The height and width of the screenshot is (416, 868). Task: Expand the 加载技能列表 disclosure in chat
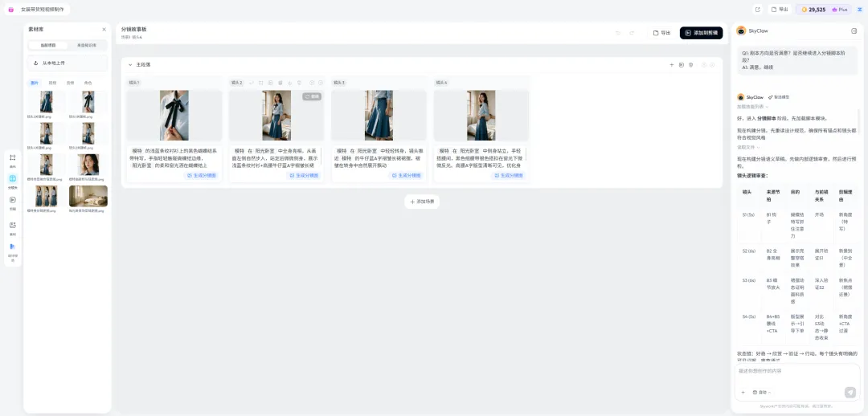click(751, 106)
